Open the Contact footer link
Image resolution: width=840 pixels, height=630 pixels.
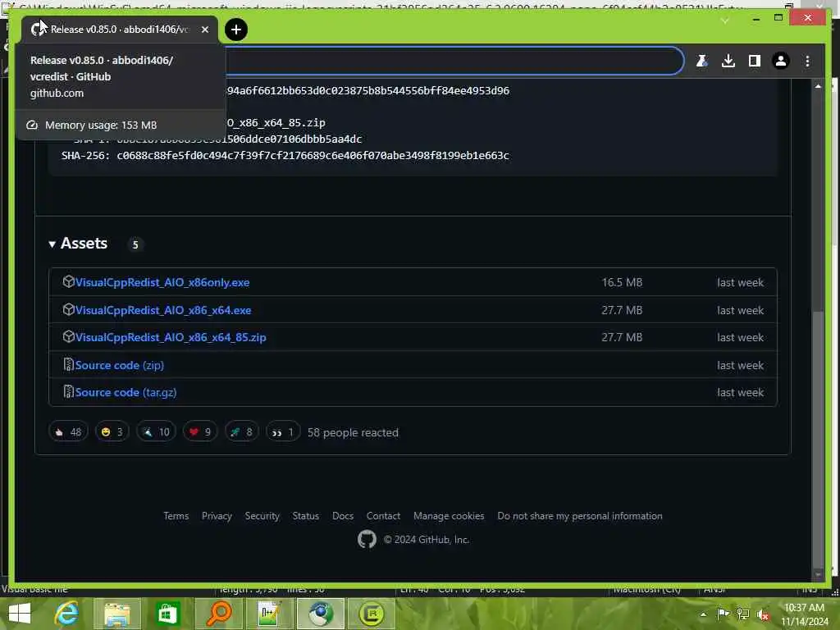point(383,516)
